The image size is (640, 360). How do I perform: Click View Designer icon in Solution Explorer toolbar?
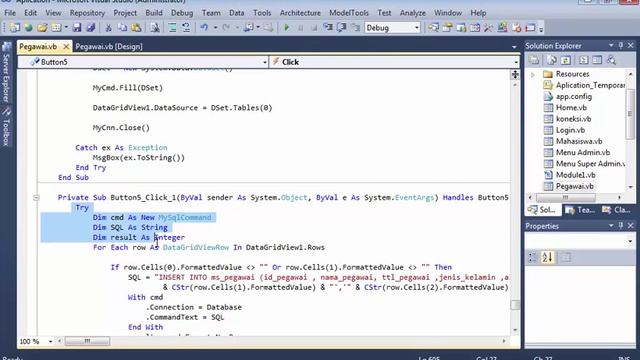pos(597,60)
